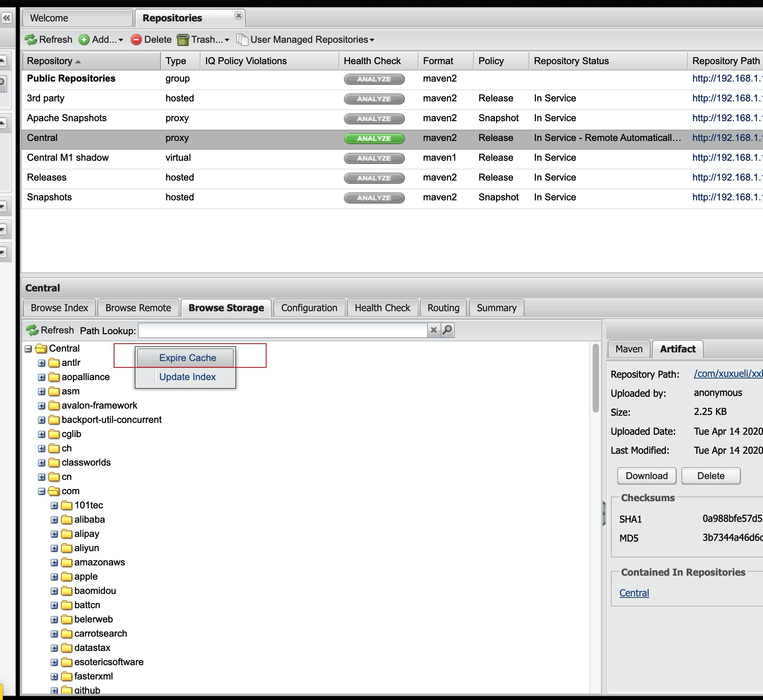
Task: Switch to the Browse Remote tab
Action: 138,308
